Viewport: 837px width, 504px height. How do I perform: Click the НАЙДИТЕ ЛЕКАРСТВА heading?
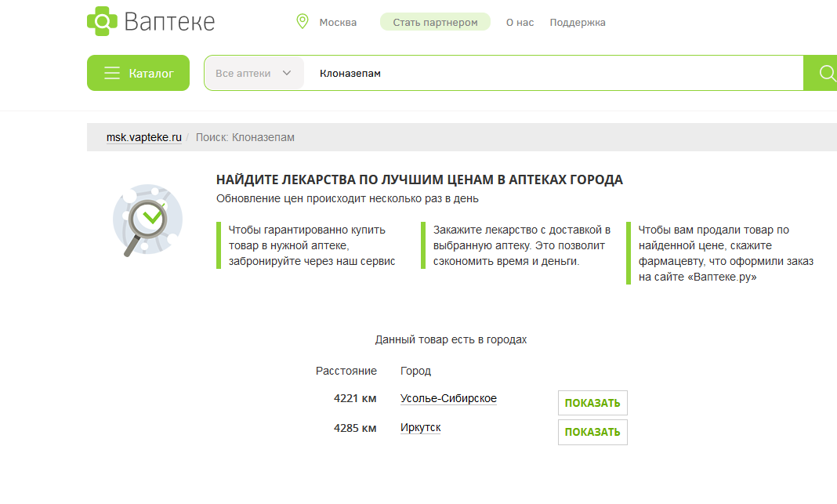point(419,180)
